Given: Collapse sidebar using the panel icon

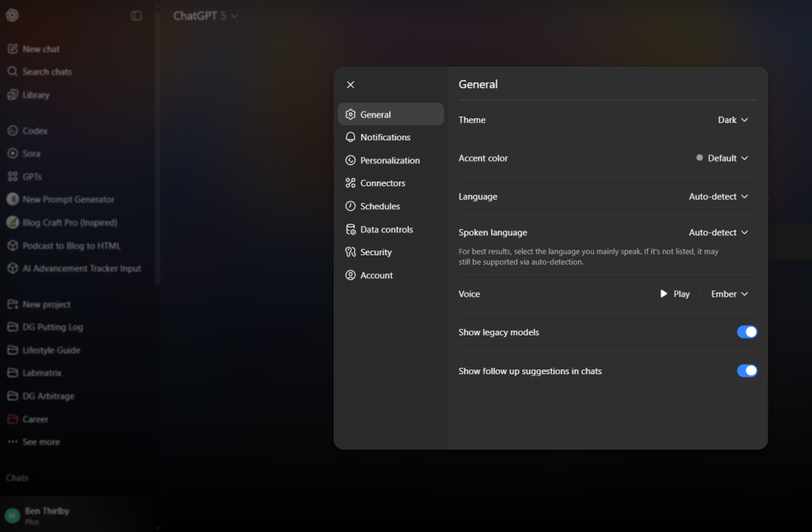Looking at the screenshot, I should coord(136,16).
